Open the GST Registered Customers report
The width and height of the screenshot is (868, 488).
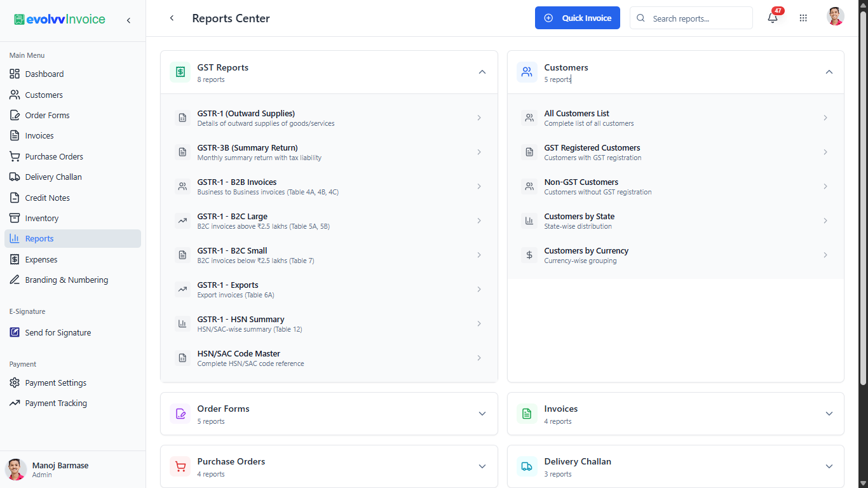(675, 152)
